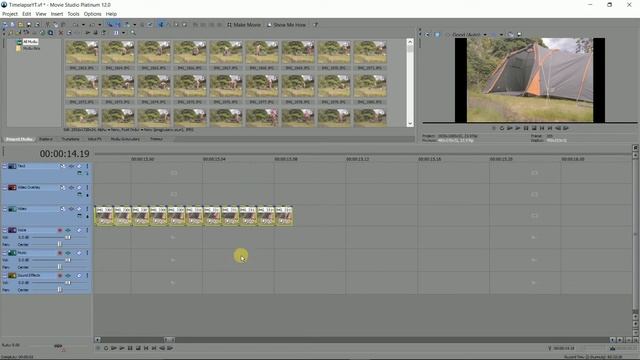Select the first media thumbnail in top row

tap(82, 52)
